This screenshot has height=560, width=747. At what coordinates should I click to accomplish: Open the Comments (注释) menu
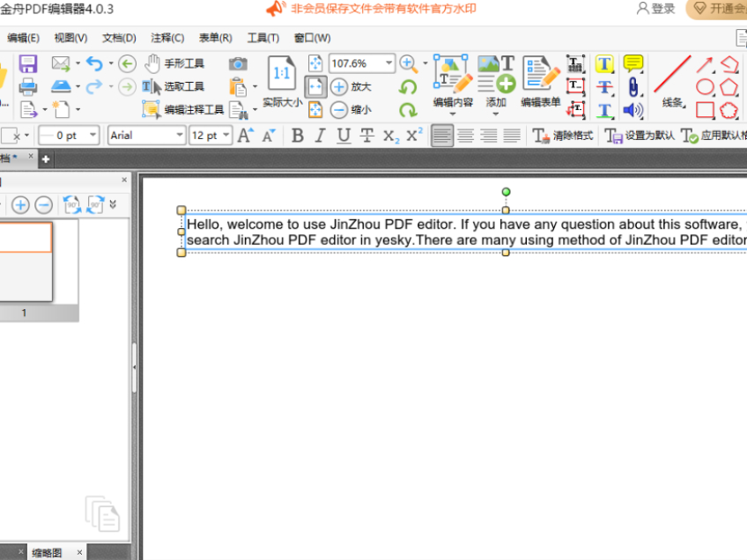(167, 38)
